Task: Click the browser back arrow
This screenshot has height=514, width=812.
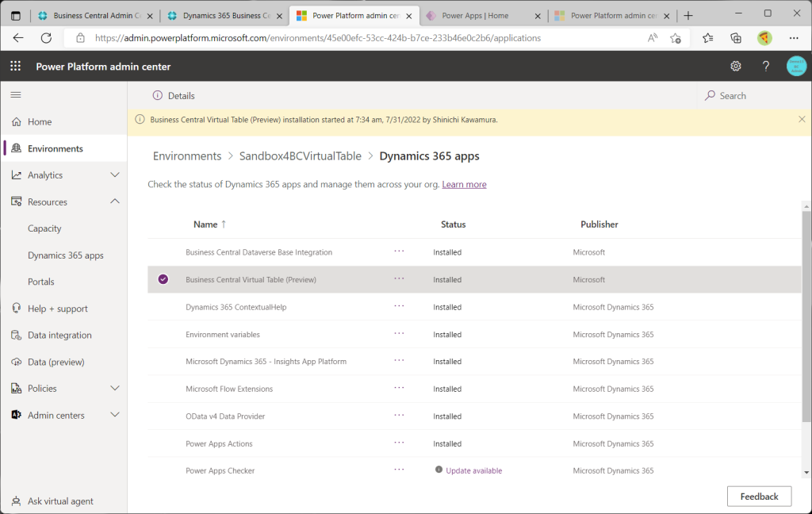Action: point(18,38)
